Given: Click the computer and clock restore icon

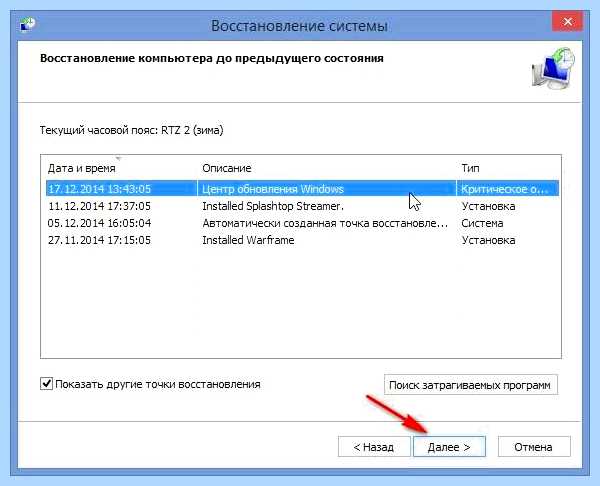Looking at the screenshot, I should tap(553, 69).
